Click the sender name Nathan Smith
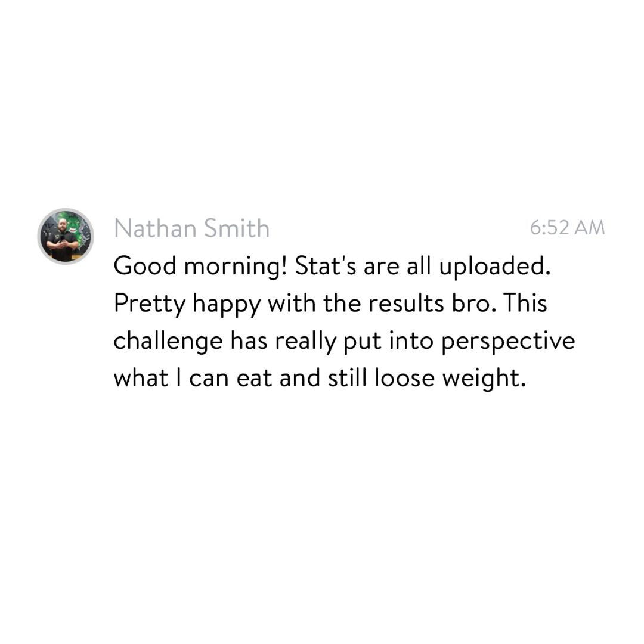This screenshot has width=644, height=644. [x=192, y=228]
